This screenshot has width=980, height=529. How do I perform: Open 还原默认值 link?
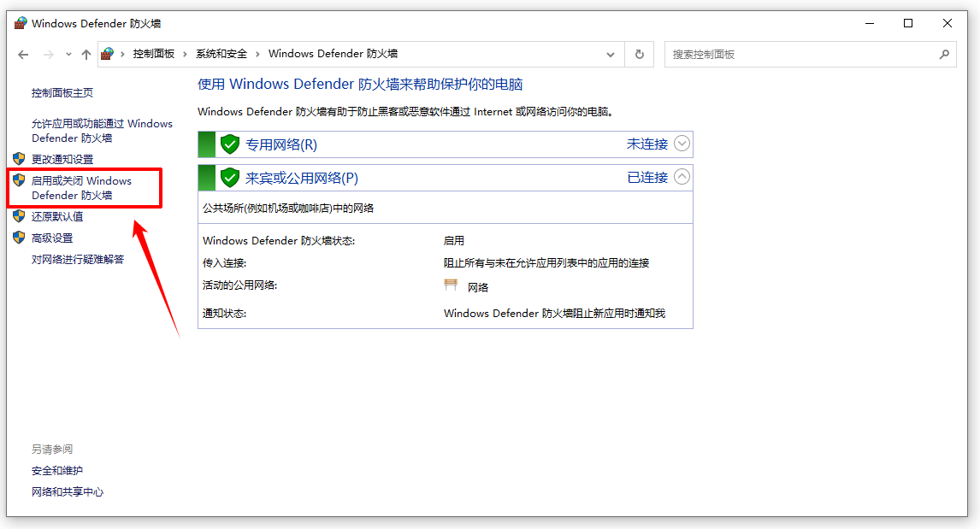tap(57, 217)
